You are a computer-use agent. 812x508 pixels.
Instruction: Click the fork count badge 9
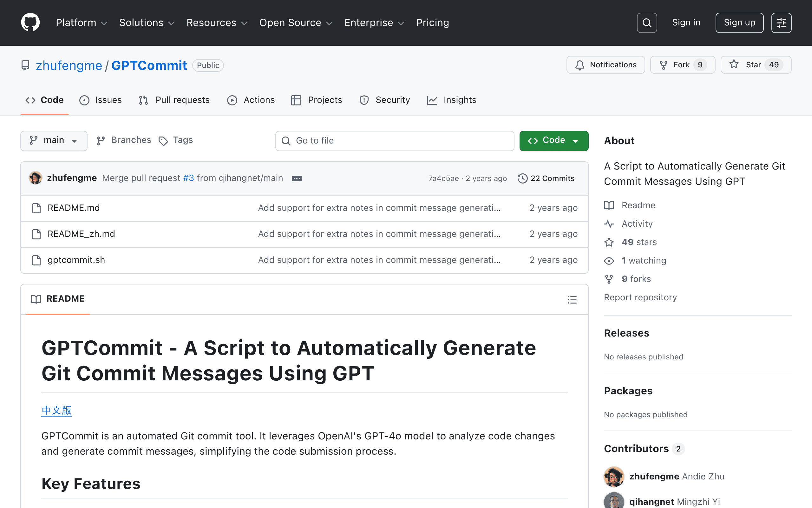point(700,65)
